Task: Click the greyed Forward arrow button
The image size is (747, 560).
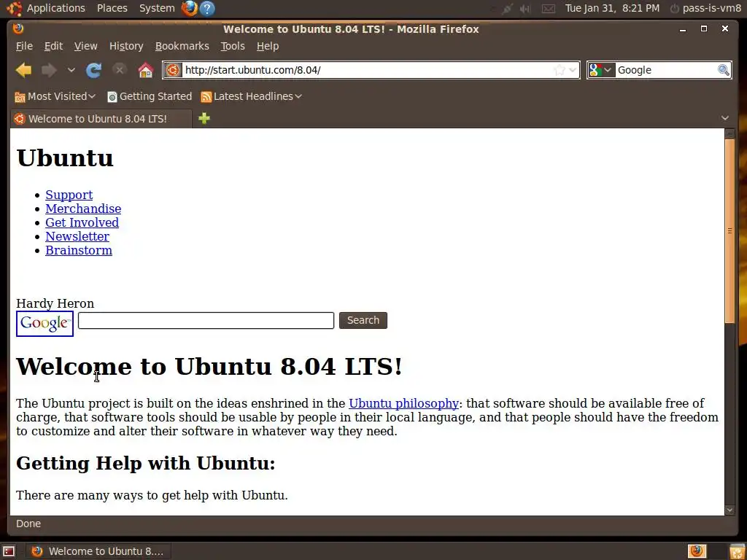Action: tap(49, 70)
